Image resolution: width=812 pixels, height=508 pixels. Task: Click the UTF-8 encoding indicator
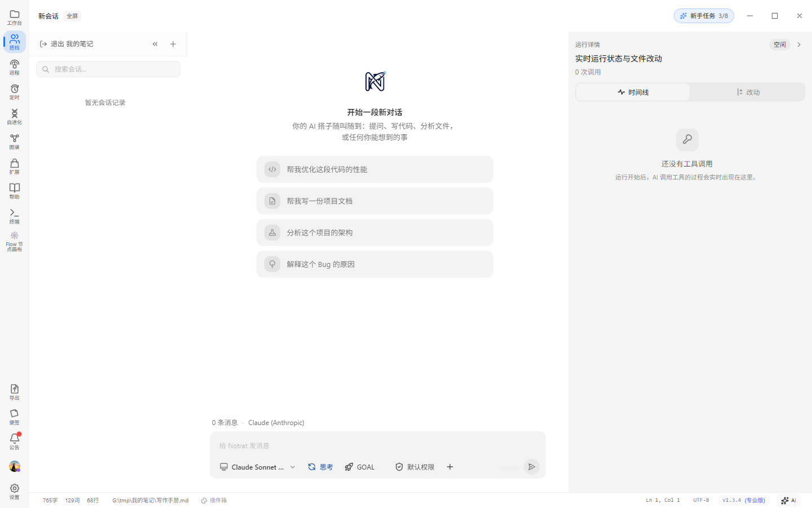[701, 500]
